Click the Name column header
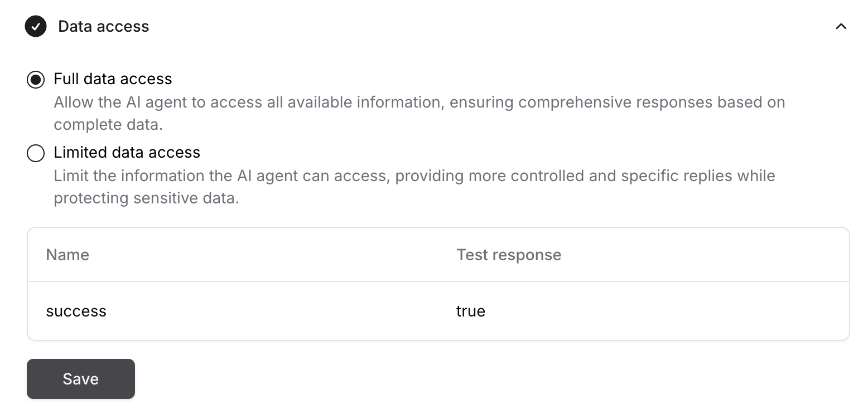The width and height of the screenshot is (868, 419). click(x=67, y=255)
